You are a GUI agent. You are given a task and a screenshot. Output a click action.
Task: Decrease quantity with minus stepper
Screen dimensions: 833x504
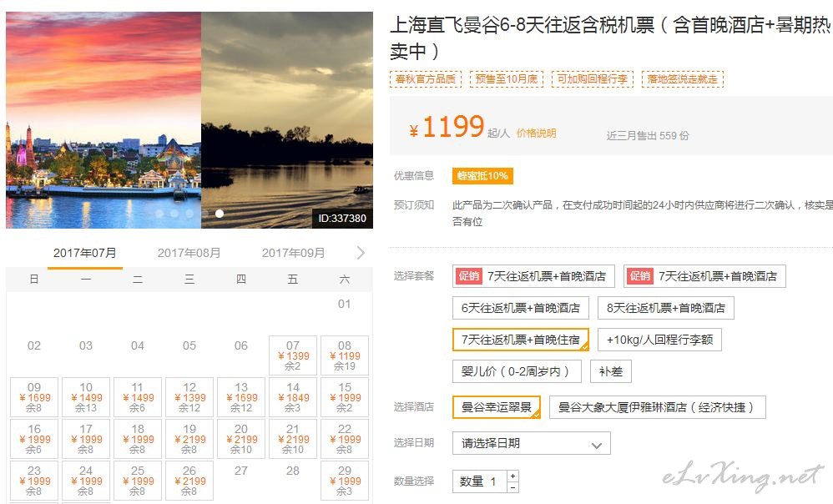point(512,487)
